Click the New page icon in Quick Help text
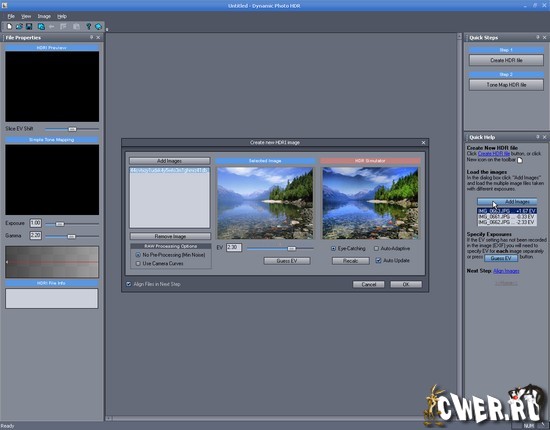The height and width of the screenshot is (430, 550). (519, 160)
